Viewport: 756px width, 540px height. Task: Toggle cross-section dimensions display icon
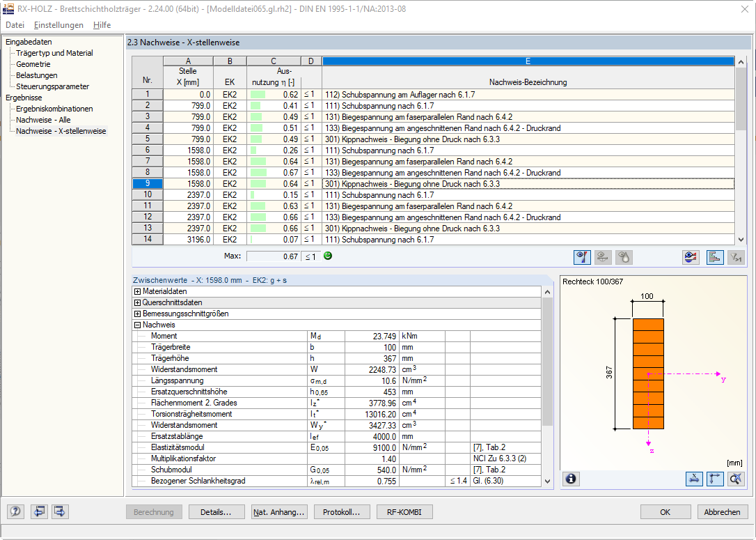coord(694,479)
